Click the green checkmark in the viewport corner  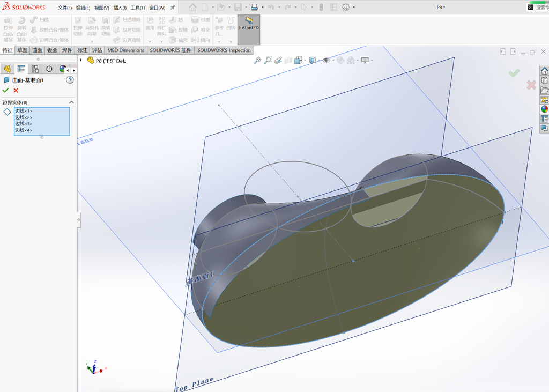514,73
